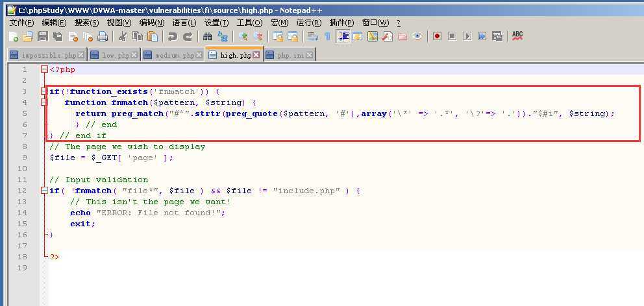The image size is (644, 306).
Task: Zoom in using the toolbar magnifier
Action: coord(243,36)
